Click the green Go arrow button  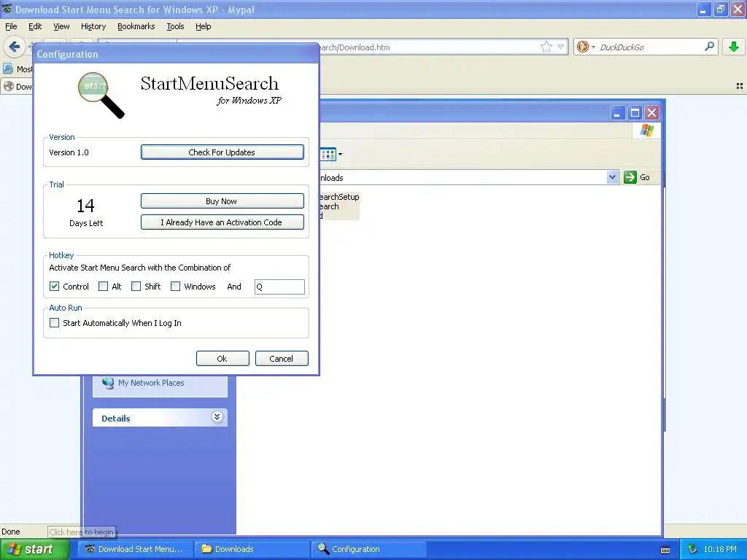tap(630, 177)
